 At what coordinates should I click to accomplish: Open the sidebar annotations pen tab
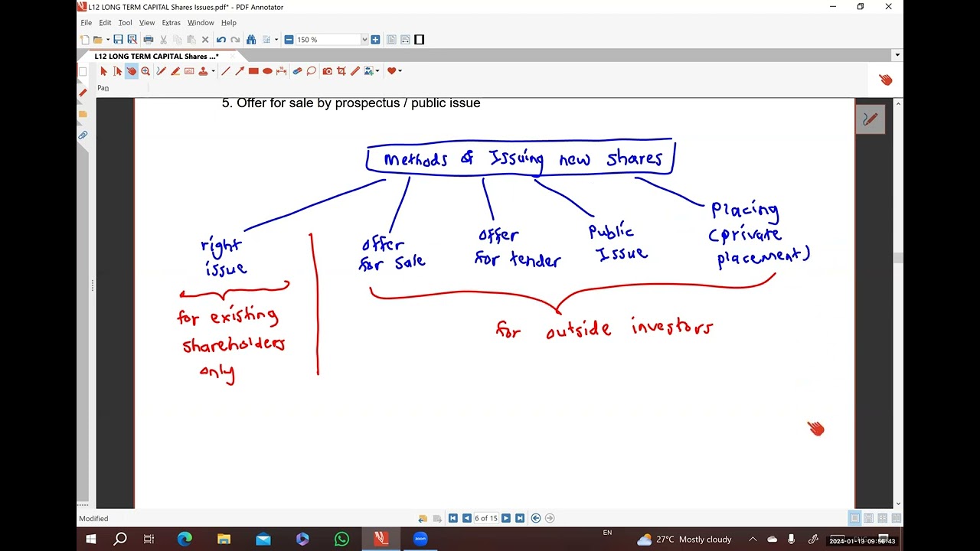(83, 93)
